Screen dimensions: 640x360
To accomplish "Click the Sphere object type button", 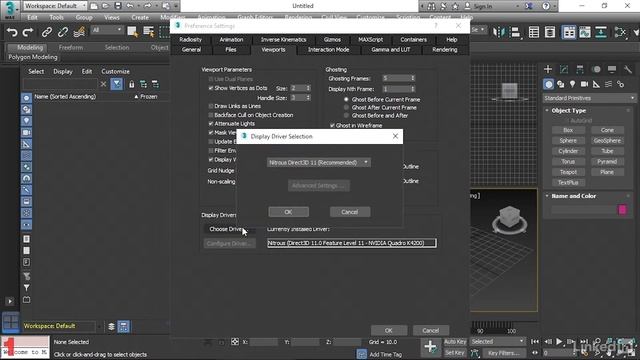I will pos(568,140).
